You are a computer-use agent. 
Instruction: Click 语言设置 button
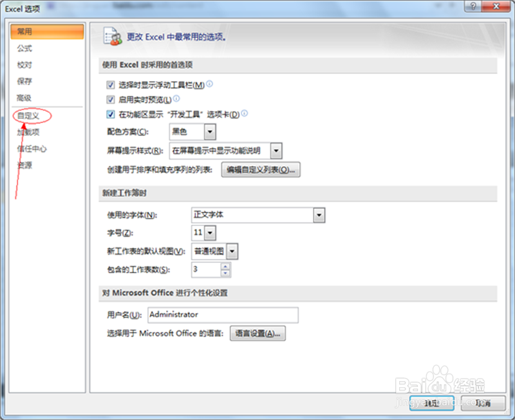[257, 334]
